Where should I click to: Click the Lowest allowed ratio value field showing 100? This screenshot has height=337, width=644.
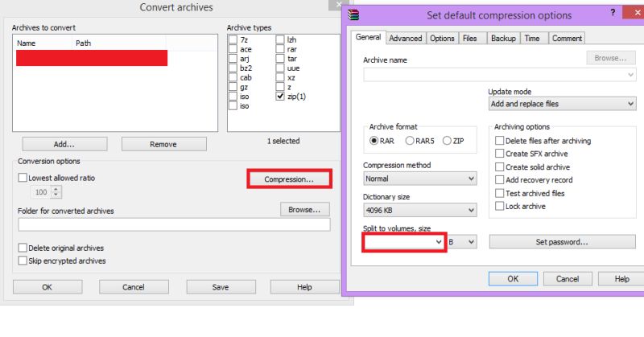click(41, 191)
